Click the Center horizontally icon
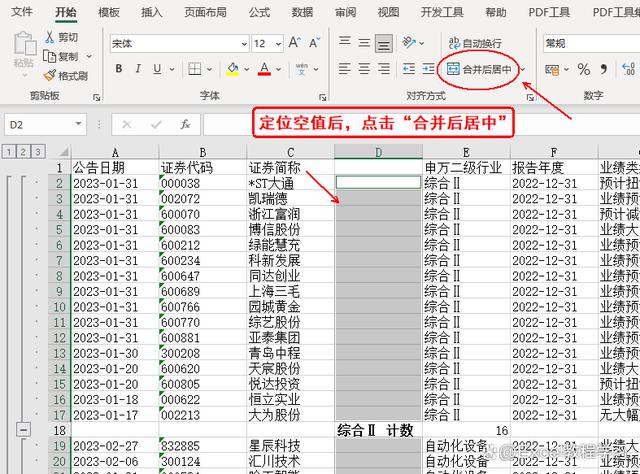This screenshot has height=474, width=640. [364, 69]
